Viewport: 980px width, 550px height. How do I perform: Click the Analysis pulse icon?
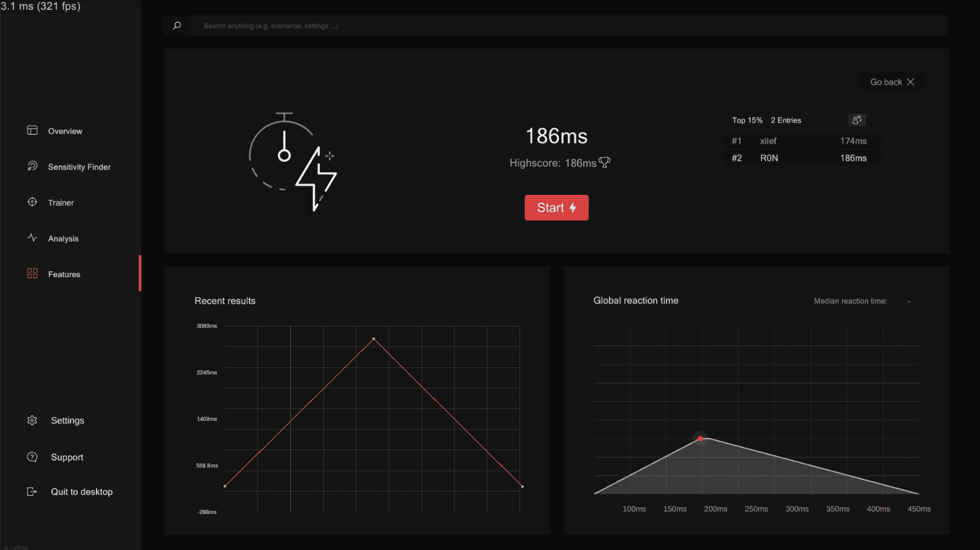[32, 238]
